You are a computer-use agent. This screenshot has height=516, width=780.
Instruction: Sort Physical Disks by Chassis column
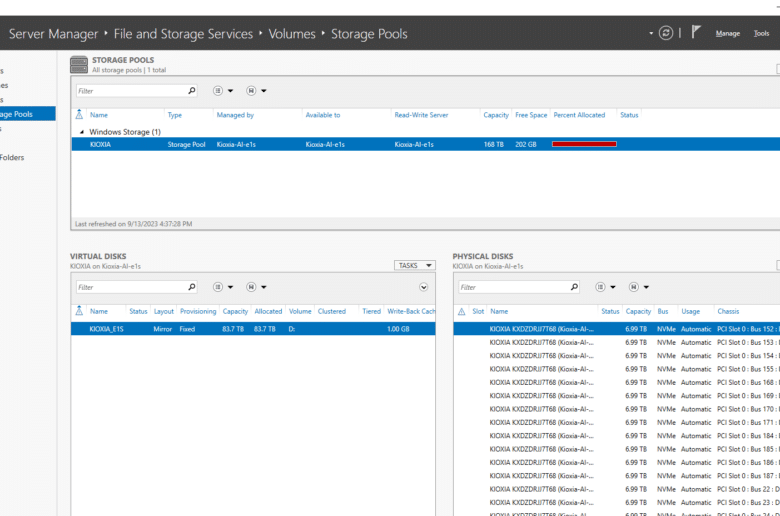[x=728, y=311]
